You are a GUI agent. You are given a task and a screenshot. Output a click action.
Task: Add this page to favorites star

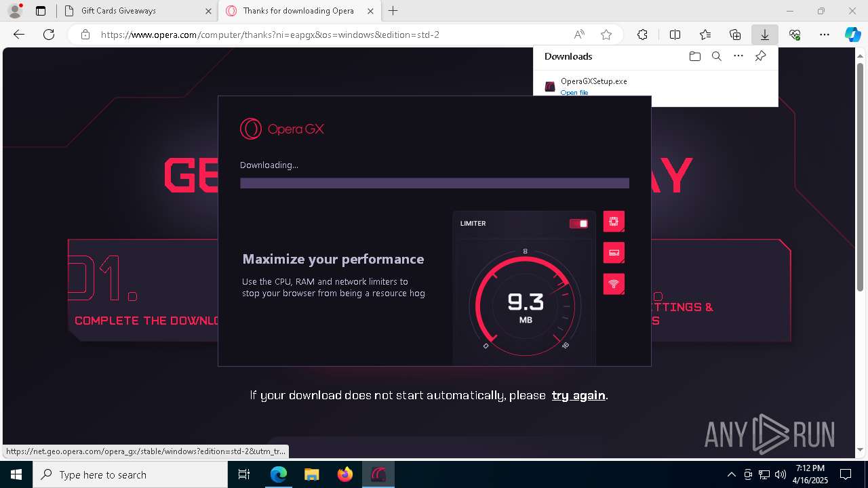606,35
